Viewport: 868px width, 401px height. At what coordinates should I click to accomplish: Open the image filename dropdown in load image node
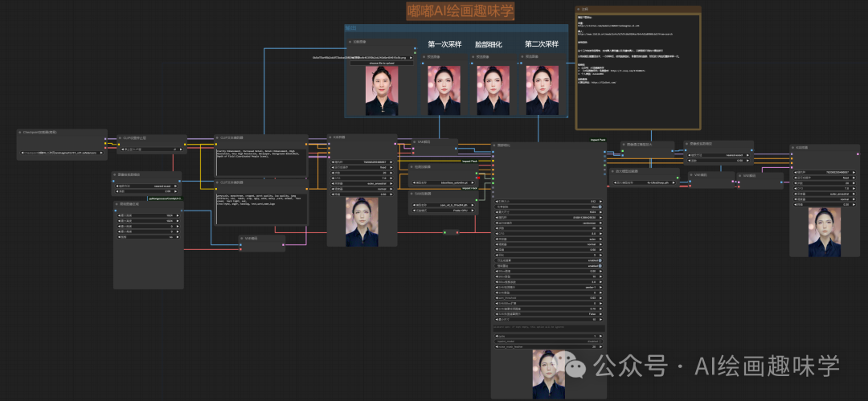pos(381,57)
